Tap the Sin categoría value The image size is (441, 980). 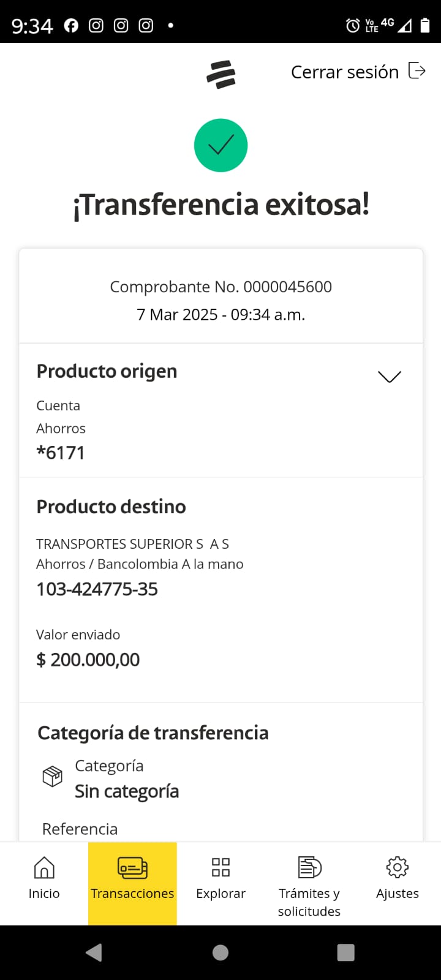(127, 791)
